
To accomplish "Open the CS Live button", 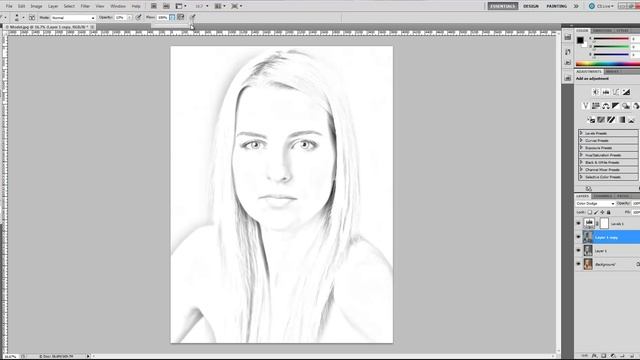I will 601,6.
